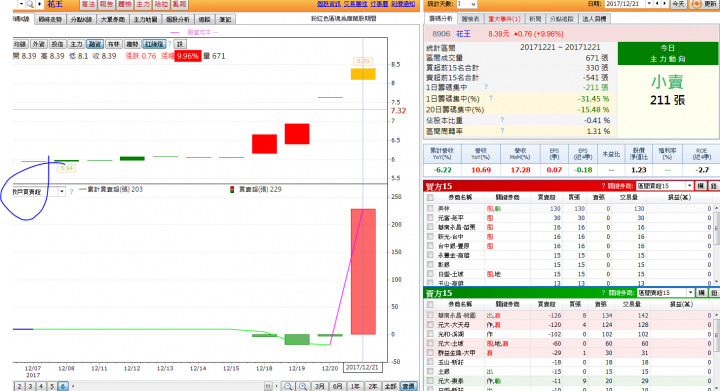Viewport: 720px width, 391px height.
Task: Click the help icon beside 佔股本比重
Action: point(502,119)
